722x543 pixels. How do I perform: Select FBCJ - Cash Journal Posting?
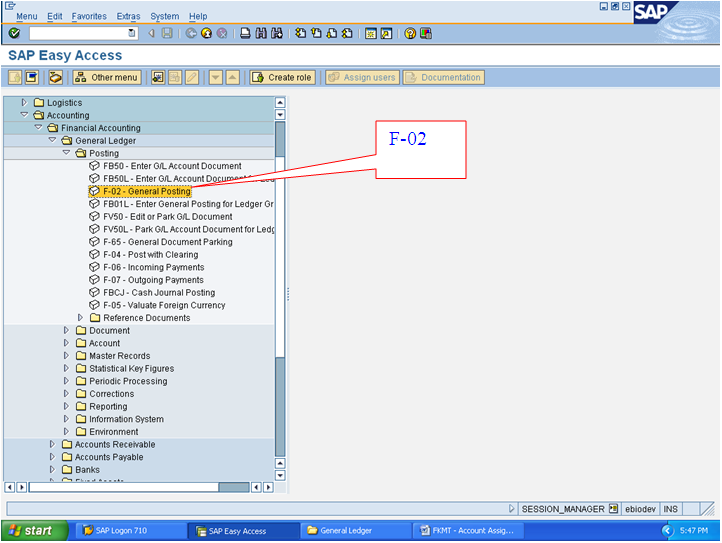point(159,292)
